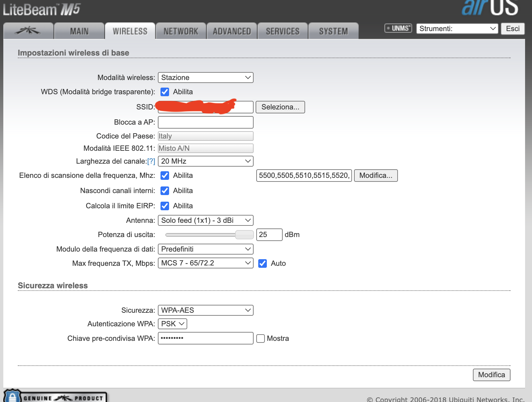Switch to the NETWORK tab
The width and height of the screenshot is (532, 402).
[181, 31]
